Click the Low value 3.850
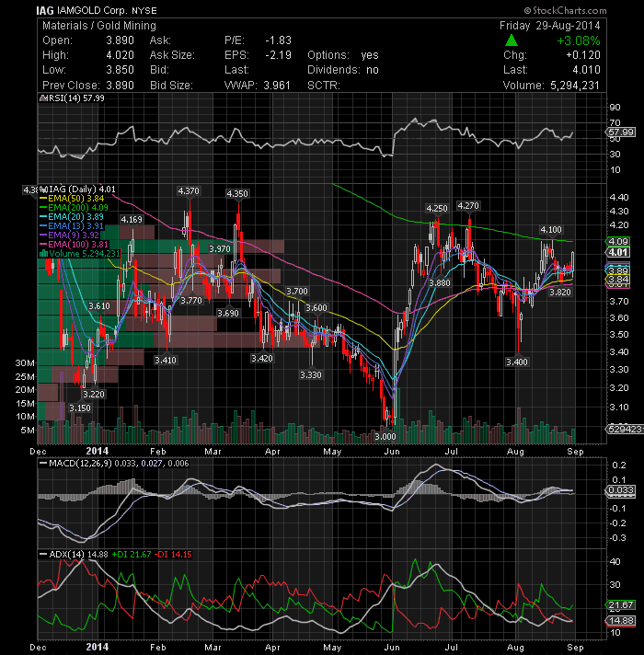Viewport: 644px width, 655px height. [x=120, y=70]
